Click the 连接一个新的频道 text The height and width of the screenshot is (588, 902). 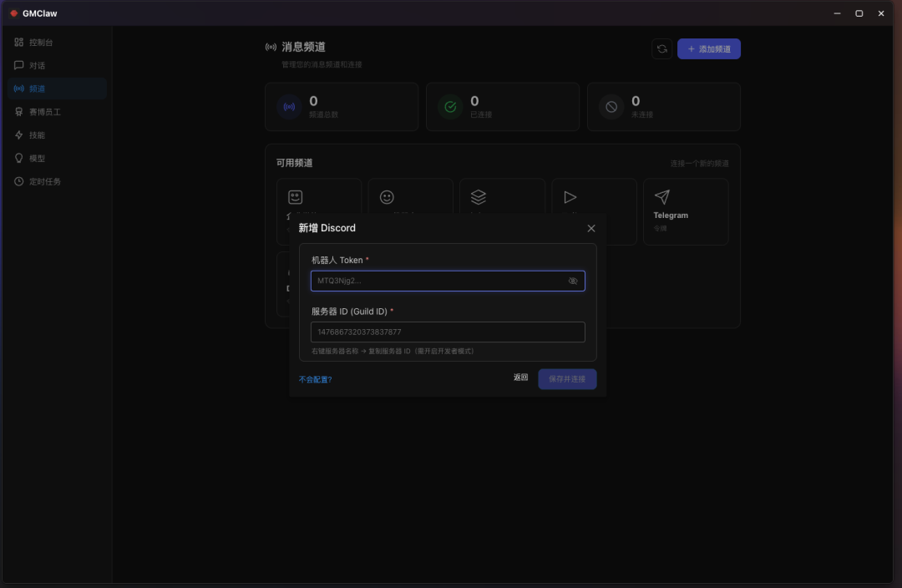tap(699, 164)
